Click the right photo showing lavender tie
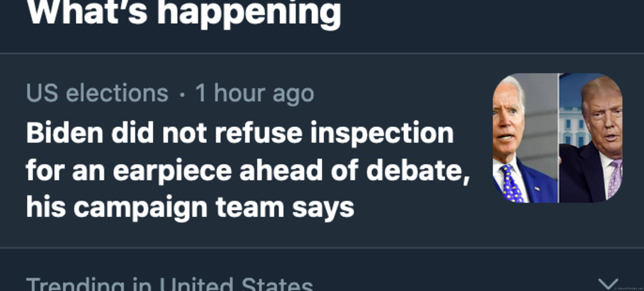644x291 pixels. click(x=591, y=138)
